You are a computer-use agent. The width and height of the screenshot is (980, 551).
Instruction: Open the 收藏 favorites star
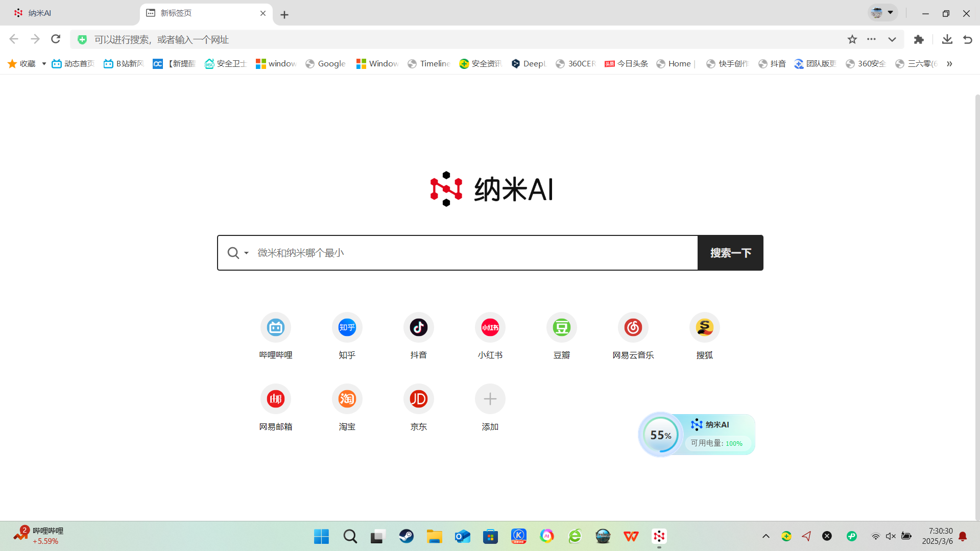21,63
